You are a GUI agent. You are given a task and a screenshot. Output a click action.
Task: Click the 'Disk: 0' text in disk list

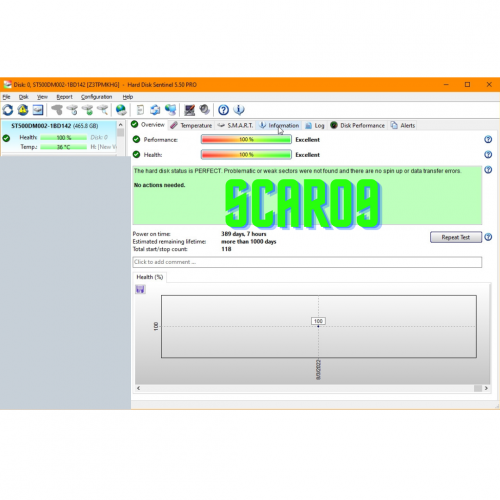99,137
